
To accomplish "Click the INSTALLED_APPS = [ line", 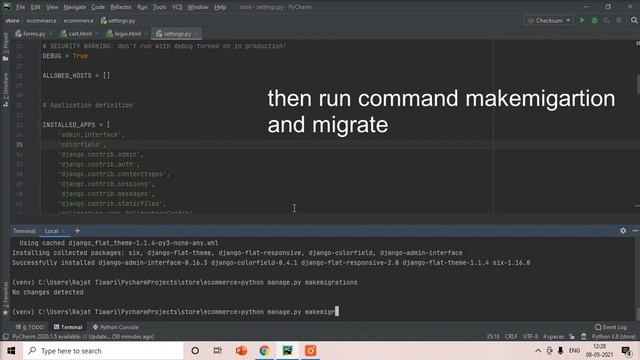I will point(76,124).
